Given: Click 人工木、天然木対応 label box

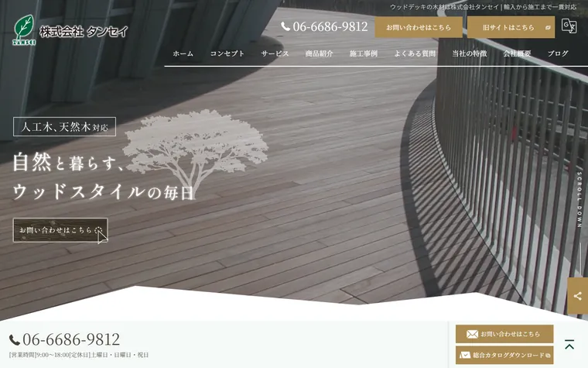Looking at the screenshot, I should coord(64,127).
